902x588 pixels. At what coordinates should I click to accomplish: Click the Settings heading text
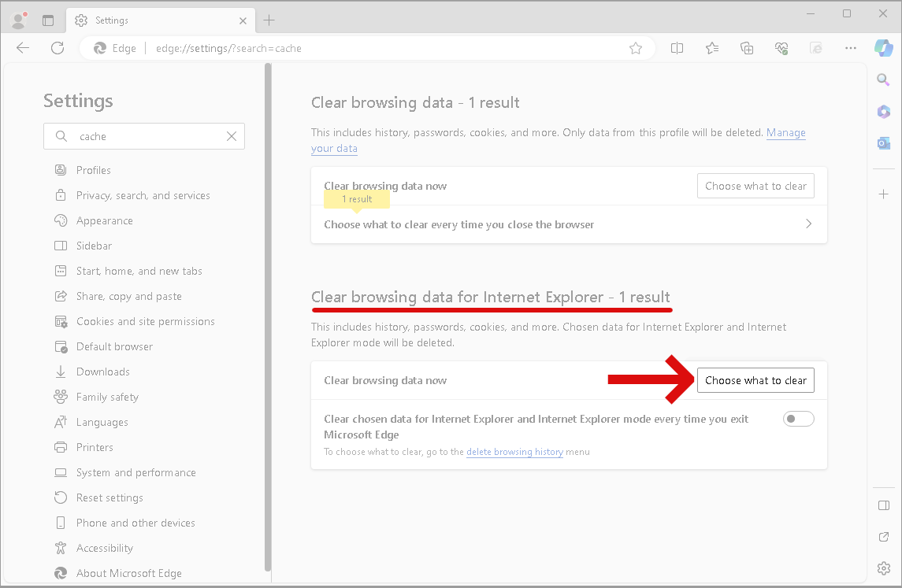78,102
